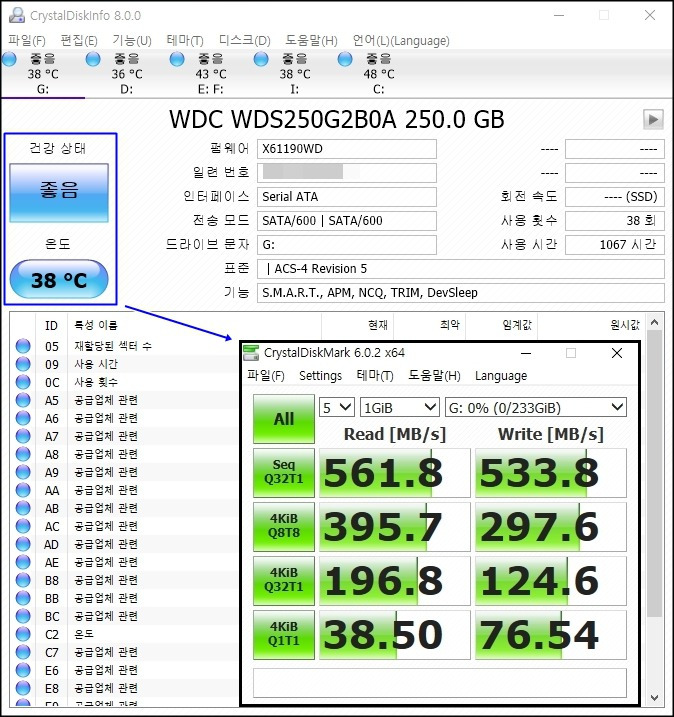Click the status orb for attribute A6

coord(23,418)
